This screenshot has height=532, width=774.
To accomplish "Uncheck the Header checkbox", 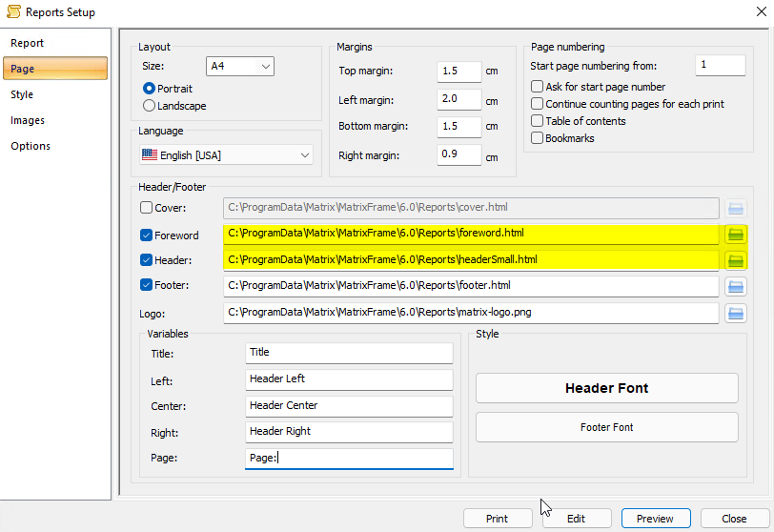I will coord(146,259).
